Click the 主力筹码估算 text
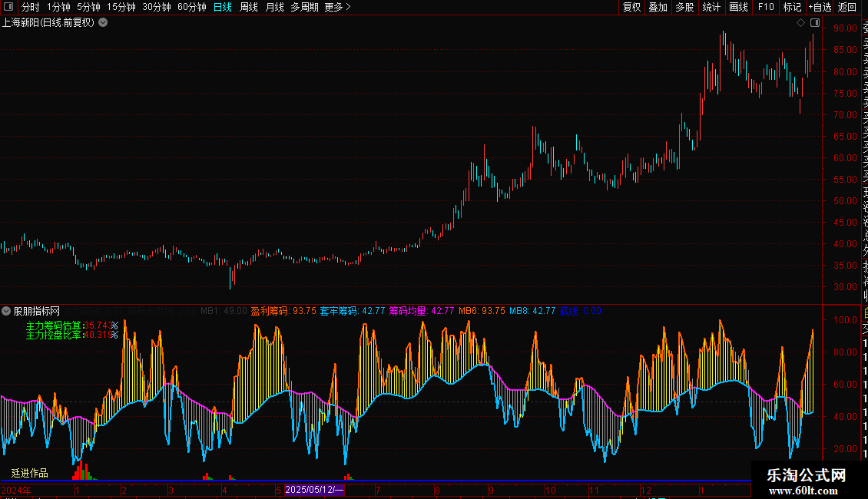 54,326
